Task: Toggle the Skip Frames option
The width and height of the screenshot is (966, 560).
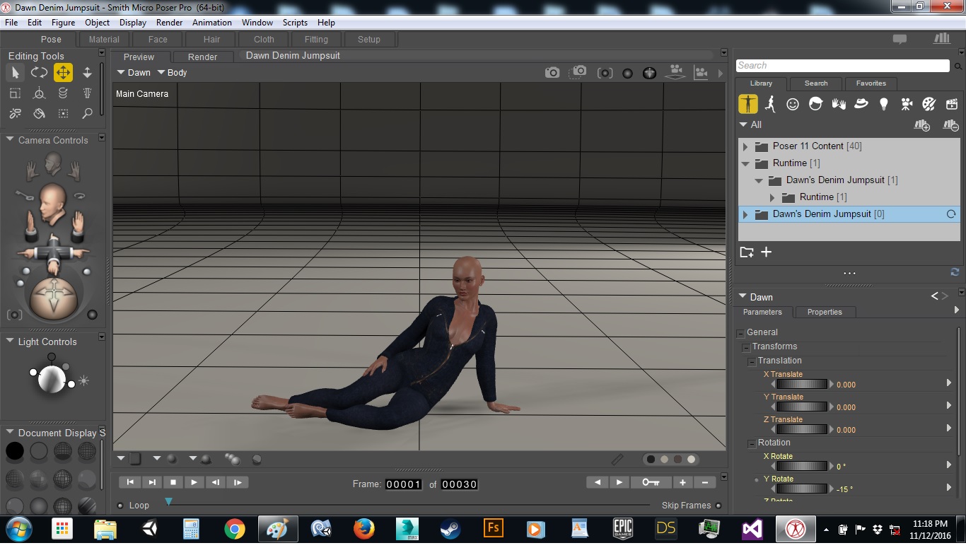Action: click(x=718, y=506)
